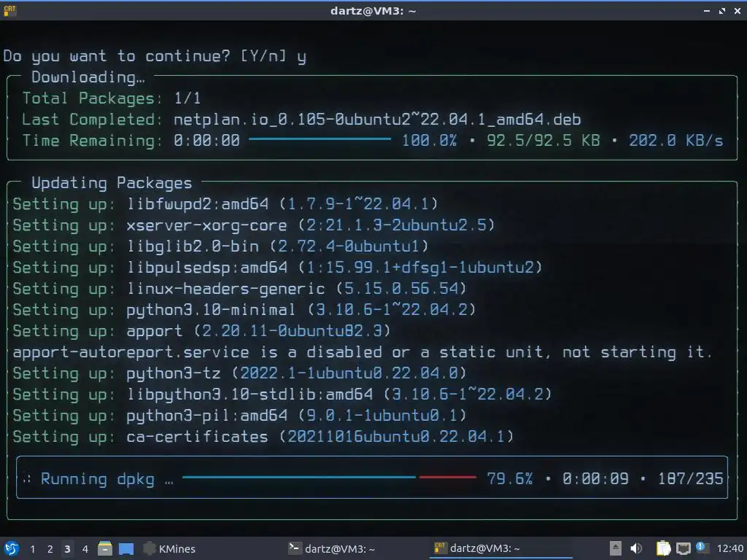Click the 'Setting up: apport' package line

[201, 330]
